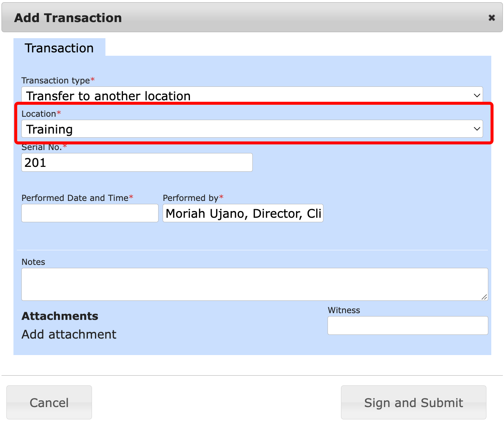Click the Witness label text
This screenshot has width=504, height=431.
click(344, 310)
